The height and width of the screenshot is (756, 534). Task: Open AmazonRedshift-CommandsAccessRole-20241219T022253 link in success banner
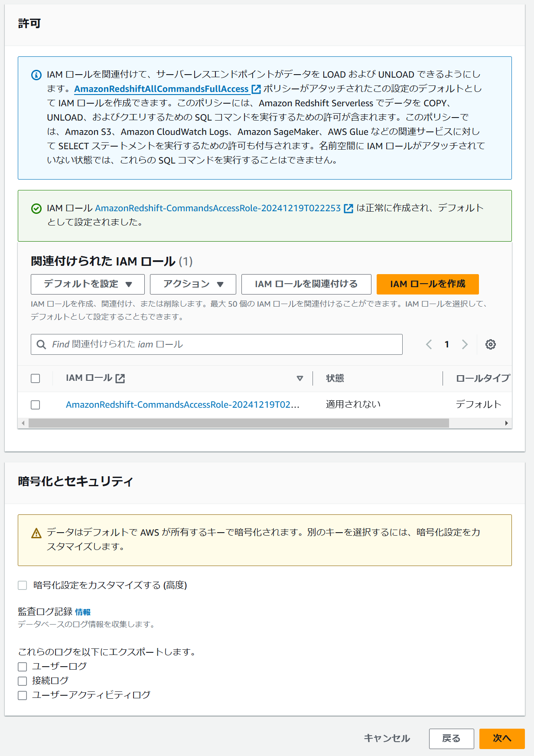coord(218,208)
